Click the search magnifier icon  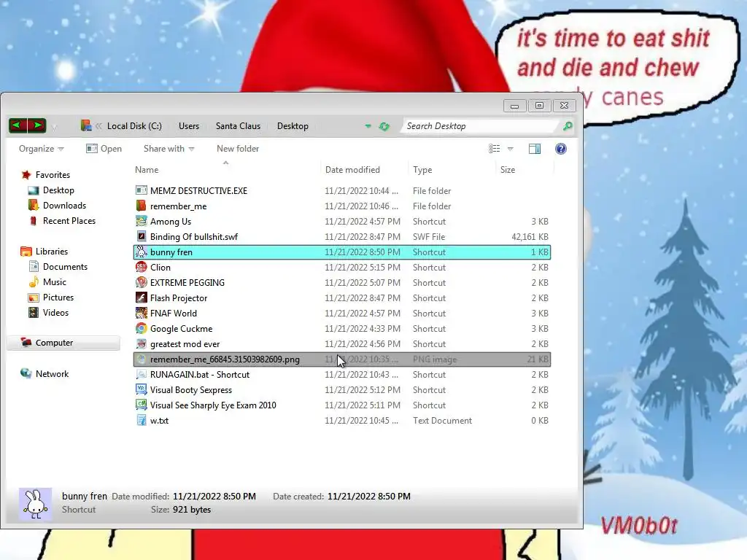[567, 126]
